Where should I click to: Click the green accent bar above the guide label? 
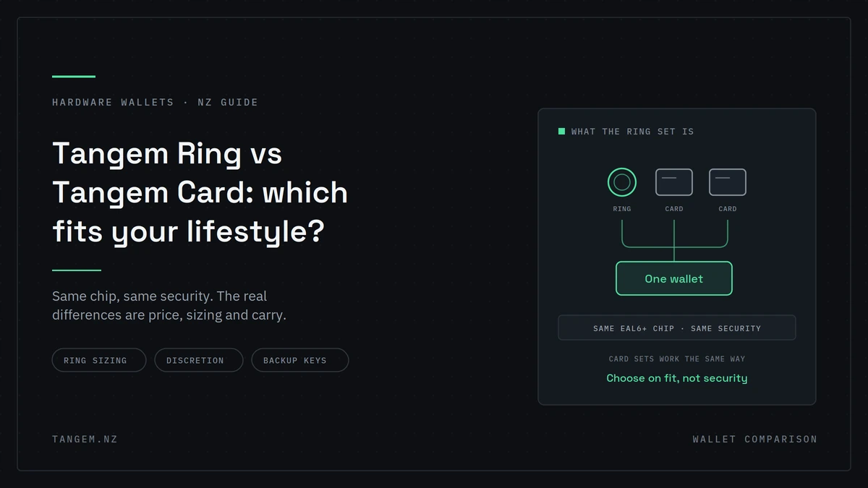tap(74, 76)
